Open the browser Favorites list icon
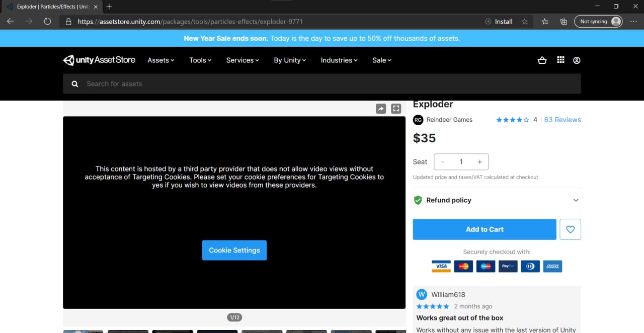Viewport: 644px width, 333px height. 545,22
